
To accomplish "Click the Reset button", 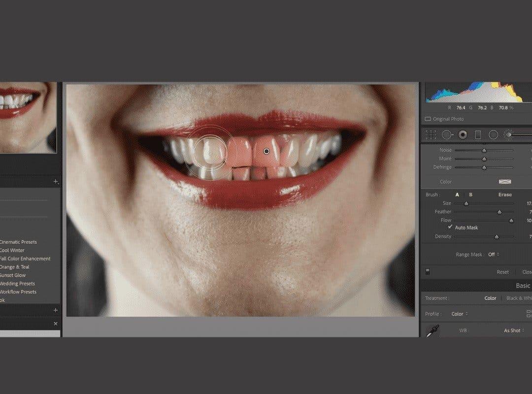I will pos(502,271).
